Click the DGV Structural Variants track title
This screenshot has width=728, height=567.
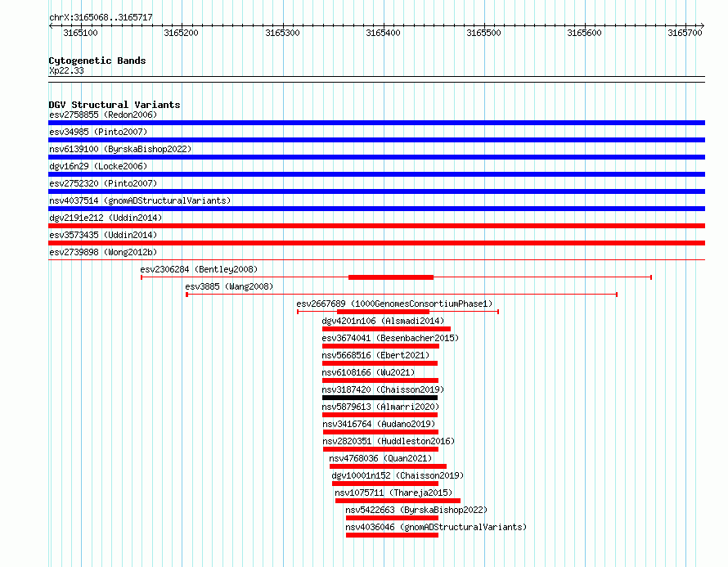tap(115, 105)
